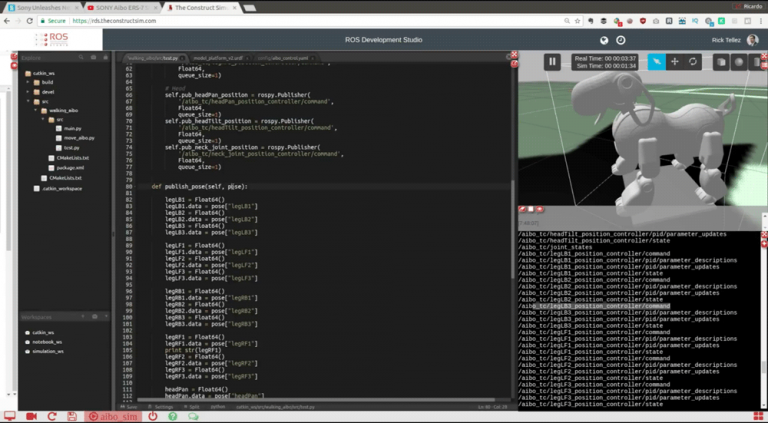768x423 pixels.
Task: Select simulation_ws in workspaces list
Action: tap(48, 352)
